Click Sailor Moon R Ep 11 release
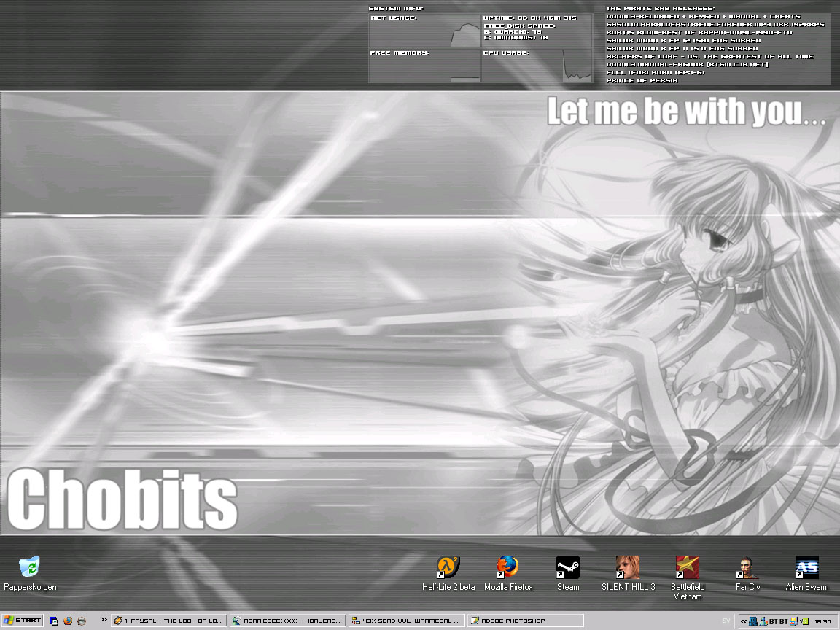 (x=682, y=49)
